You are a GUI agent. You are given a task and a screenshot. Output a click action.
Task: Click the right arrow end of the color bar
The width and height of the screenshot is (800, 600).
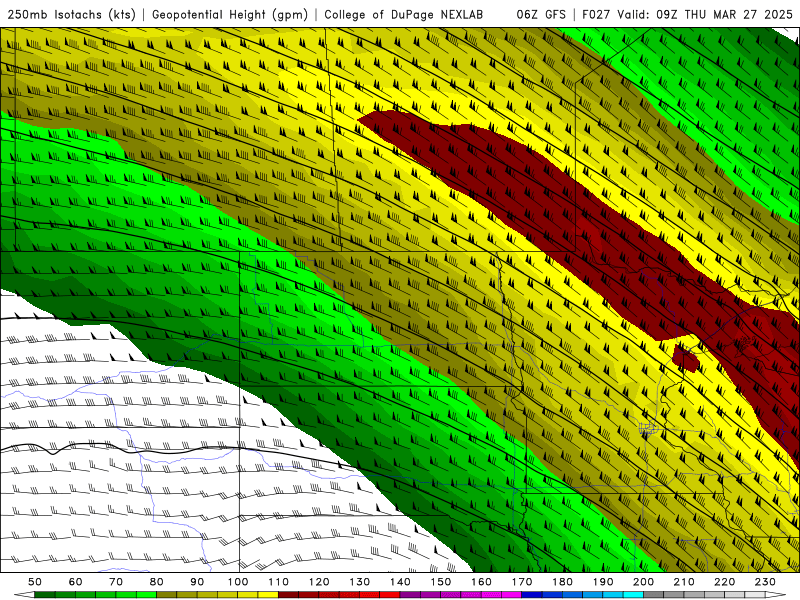coord(776,595)
